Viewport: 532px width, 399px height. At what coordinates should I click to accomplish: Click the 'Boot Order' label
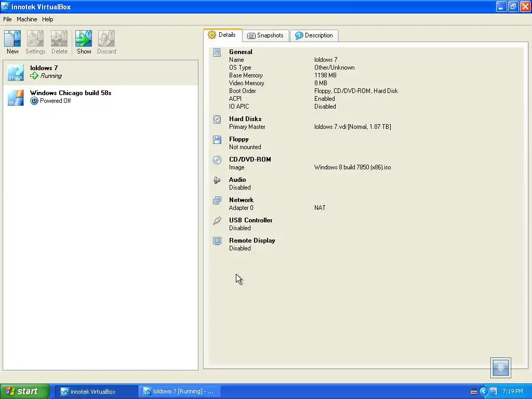pyautogui.click(x=242, y=91)
